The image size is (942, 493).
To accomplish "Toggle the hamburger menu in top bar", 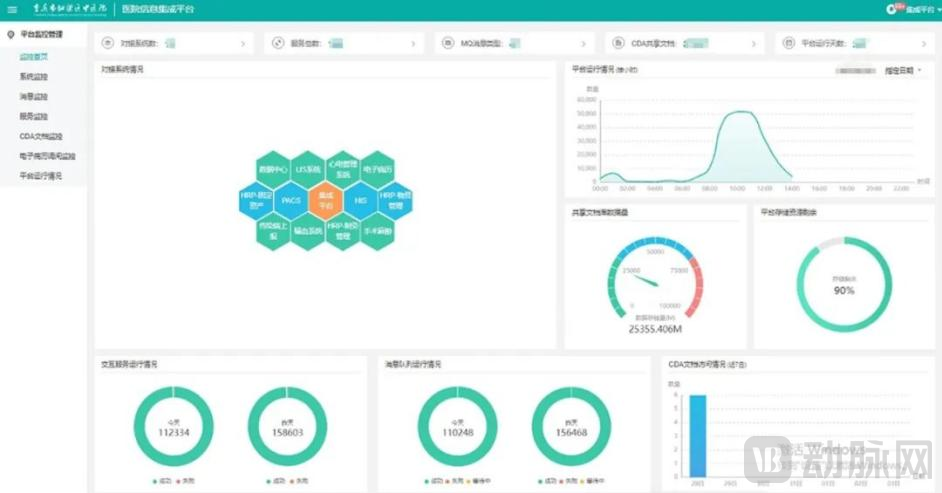I will pyautogui.click(x=12, y=9).
